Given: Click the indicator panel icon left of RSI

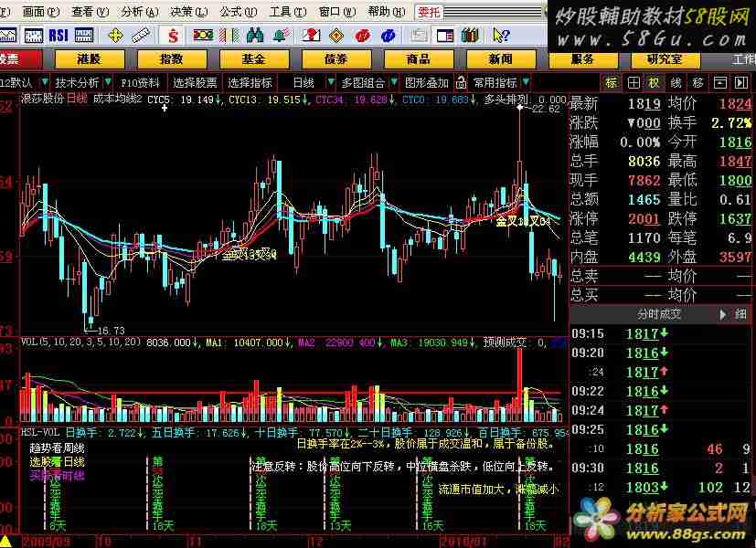Looking at the screenshot, I should click(33, 35).
